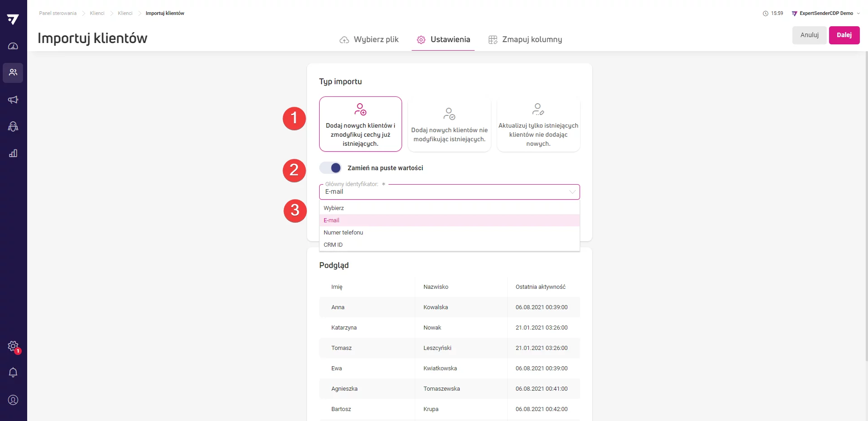
Task: Open the user profile icon
Action: coord(13,400)
